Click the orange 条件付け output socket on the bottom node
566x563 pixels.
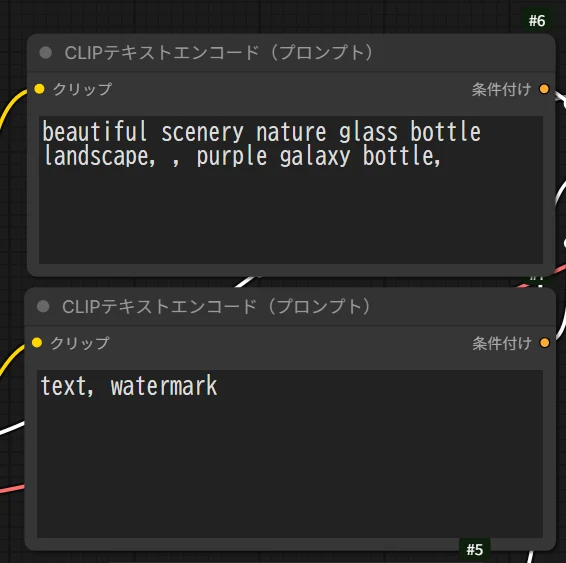(544, 342)
